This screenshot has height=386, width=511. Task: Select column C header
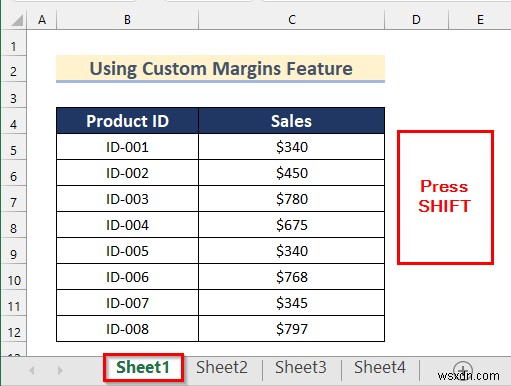coord(292,20)
